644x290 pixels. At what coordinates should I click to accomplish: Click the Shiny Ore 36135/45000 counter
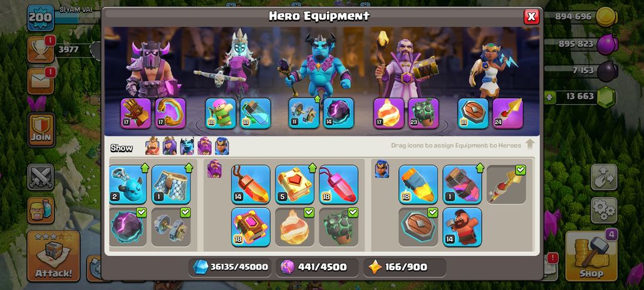[x=231, y=267]
